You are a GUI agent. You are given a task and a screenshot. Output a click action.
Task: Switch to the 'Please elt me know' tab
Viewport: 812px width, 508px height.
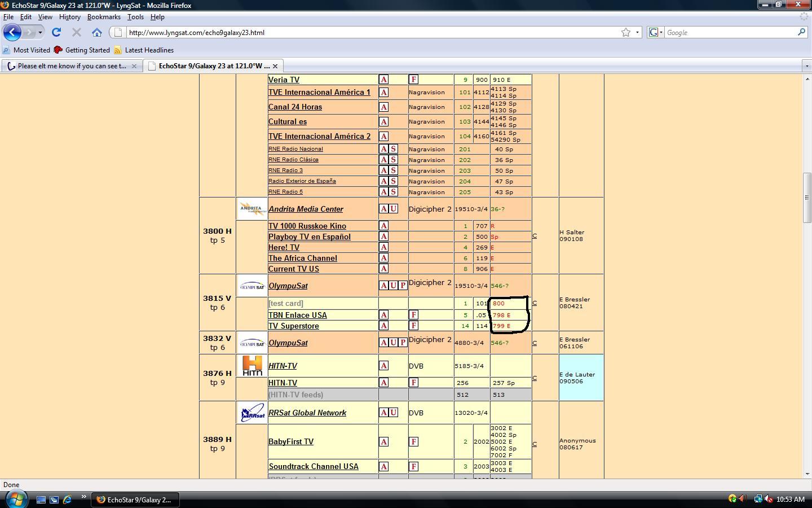coord(71,66)
